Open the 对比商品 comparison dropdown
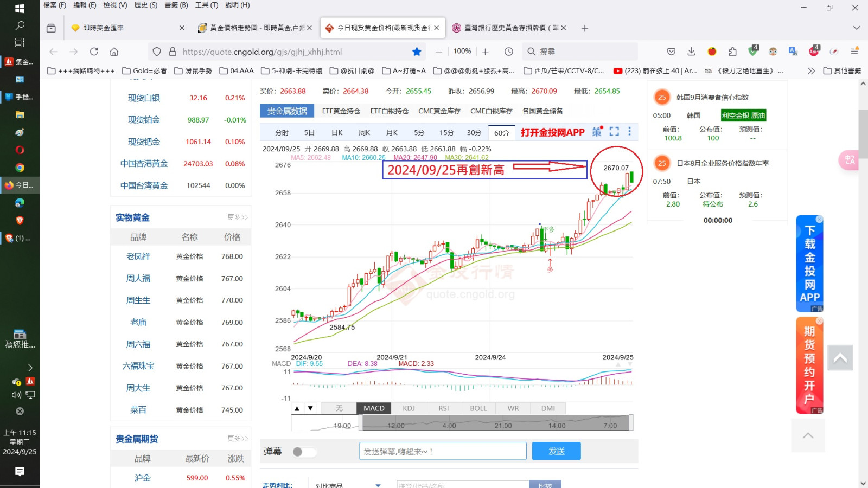Screen dimensions: 868x488 347,485
